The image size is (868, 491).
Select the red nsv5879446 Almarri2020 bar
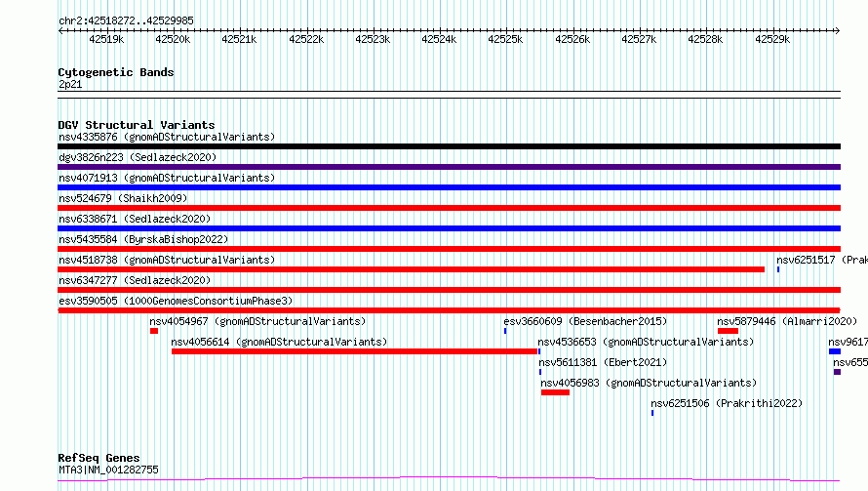[728, 331]
